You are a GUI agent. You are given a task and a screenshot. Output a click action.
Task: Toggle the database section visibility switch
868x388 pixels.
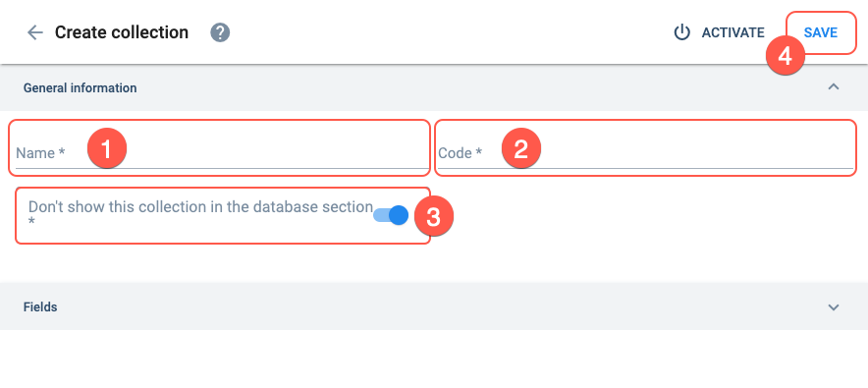point(391,215)
